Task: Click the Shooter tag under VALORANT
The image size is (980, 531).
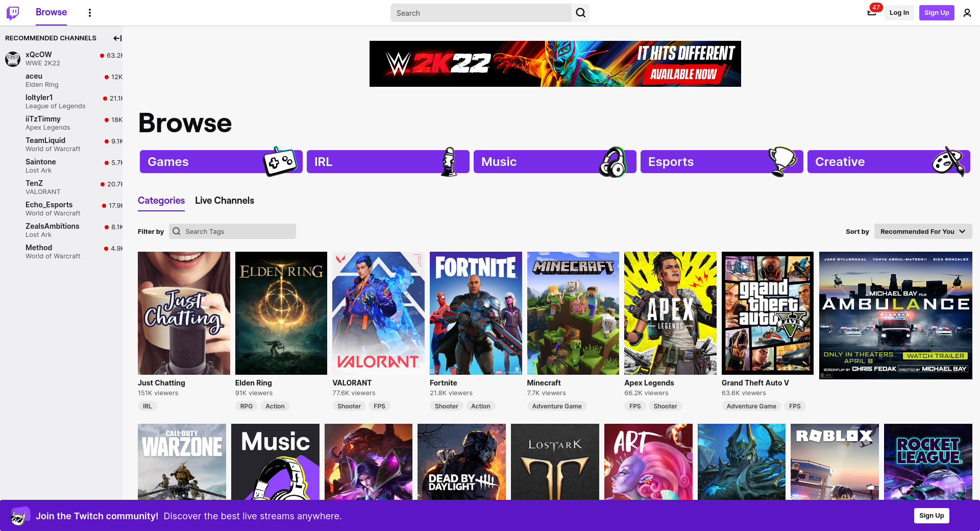Action: (x=349, y=406)
